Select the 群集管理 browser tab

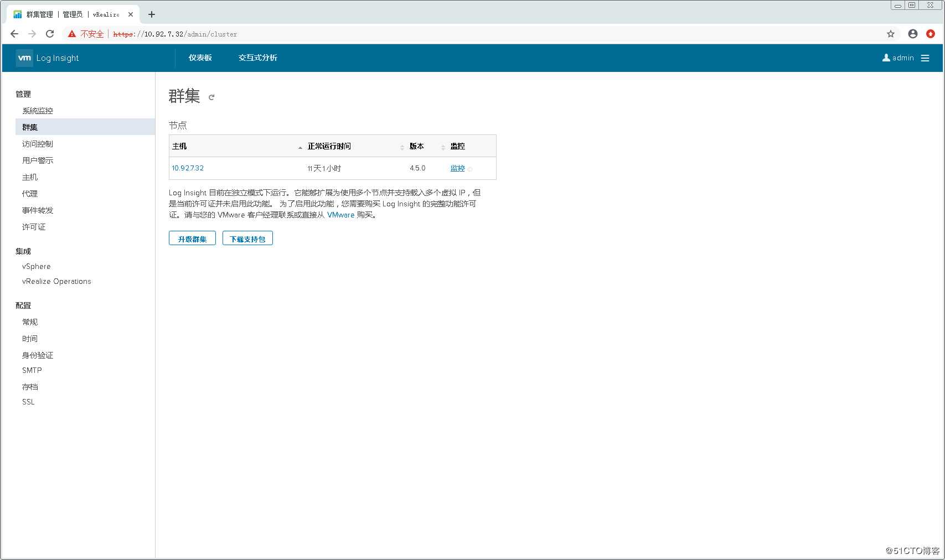(x=72, y=14)
